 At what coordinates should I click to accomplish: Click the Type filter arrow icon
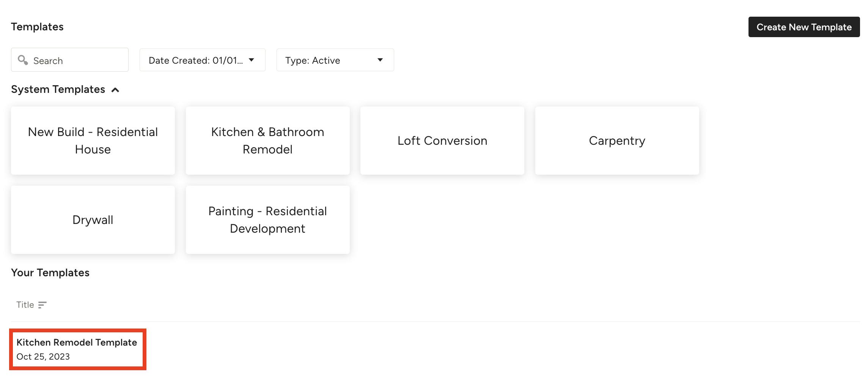380,60
